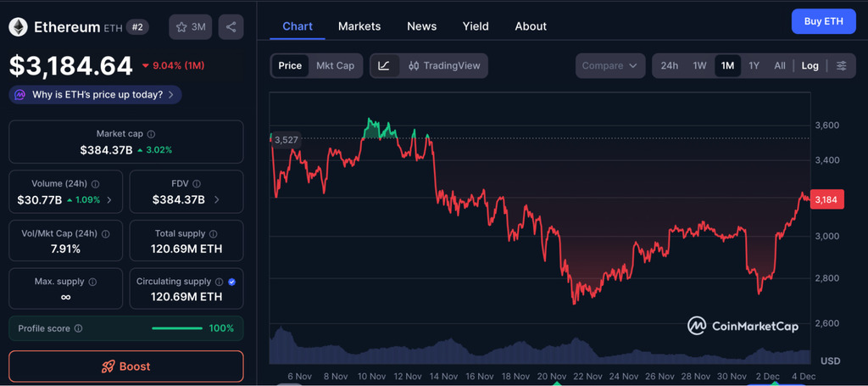Click the star watchlist 3M button
Viewport: 868px width, 386px height.
[x=191, y=27]
